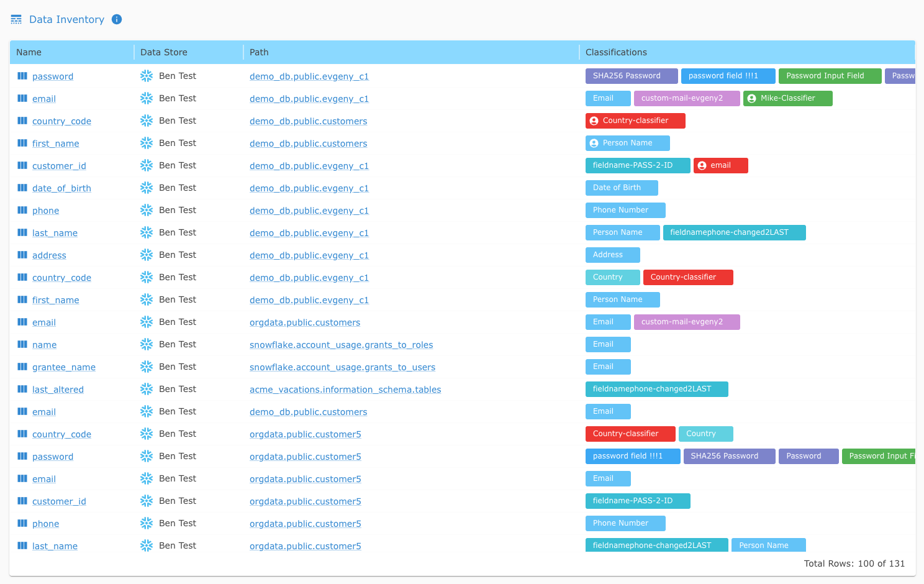The image size is (924, 584).
Task: Click the column icon beside grantee_name
Action: pyautogui.click(x=22, y=367)
